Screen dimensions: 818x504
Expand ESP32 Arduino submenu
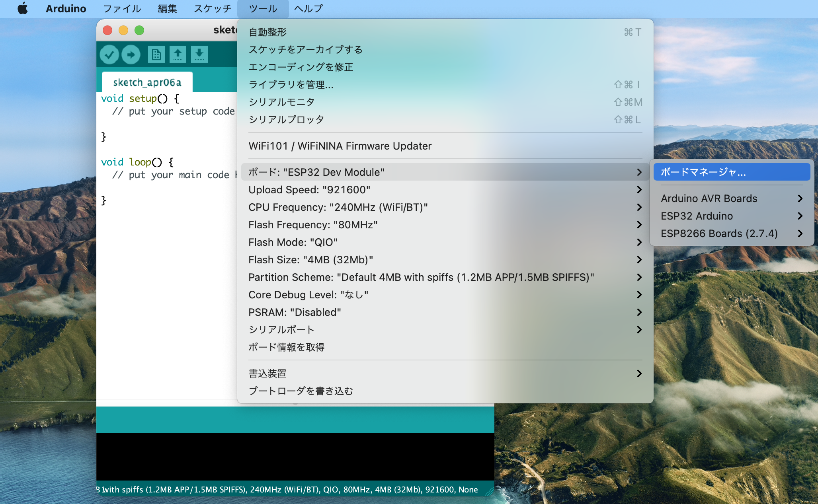point(732,216)
